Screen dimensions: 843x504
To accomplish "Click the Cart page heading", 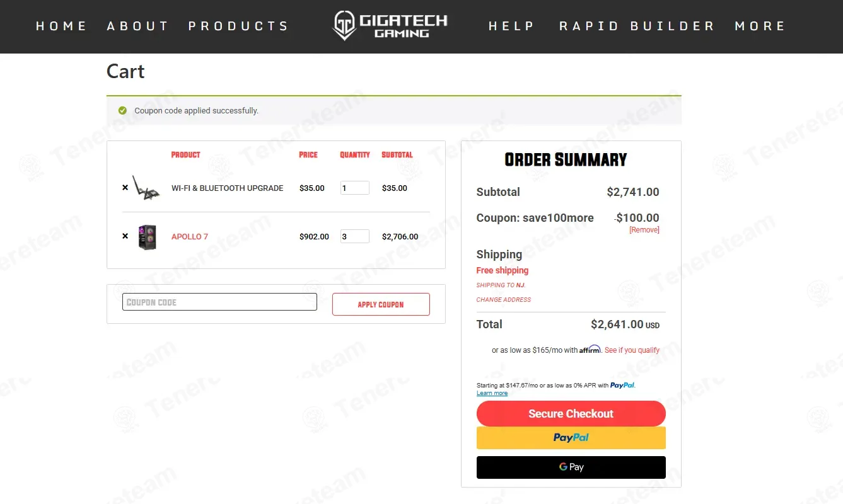I will pyautogui.click(x=125, y=71).
